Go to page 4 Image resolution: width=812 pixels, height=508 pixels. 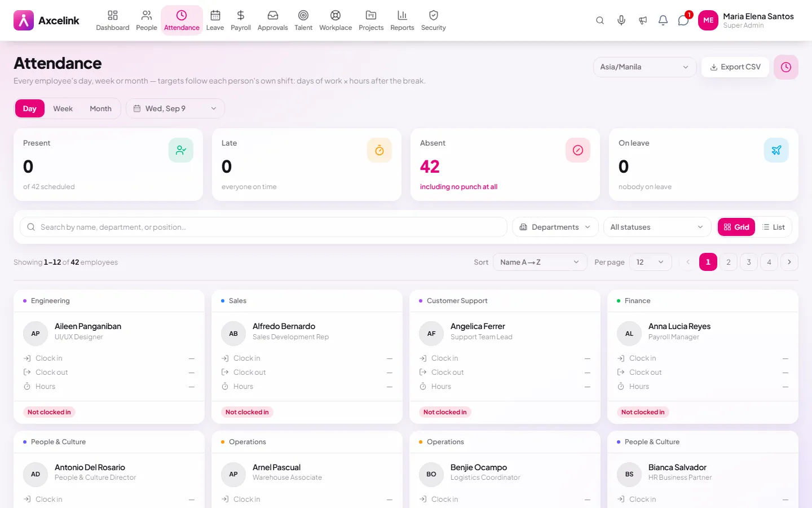[769, 262]
